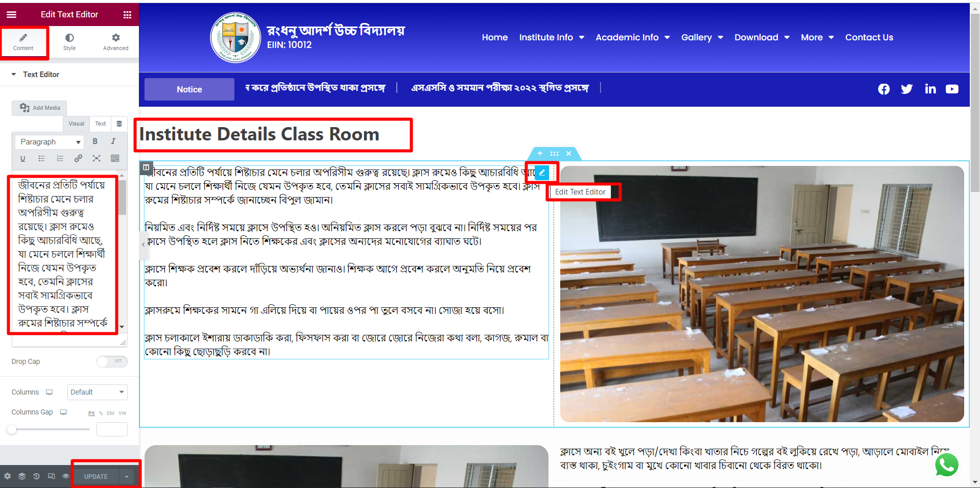Open the YouTube social icon
Screen dimensions: 980x488
click(952, 89)
